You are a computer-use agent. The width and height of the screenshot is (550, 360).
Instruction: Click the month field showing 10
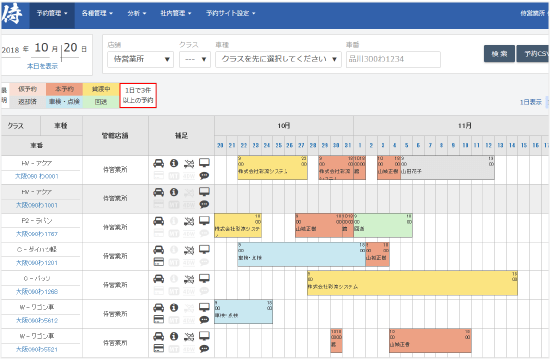(x=41, y=48)
